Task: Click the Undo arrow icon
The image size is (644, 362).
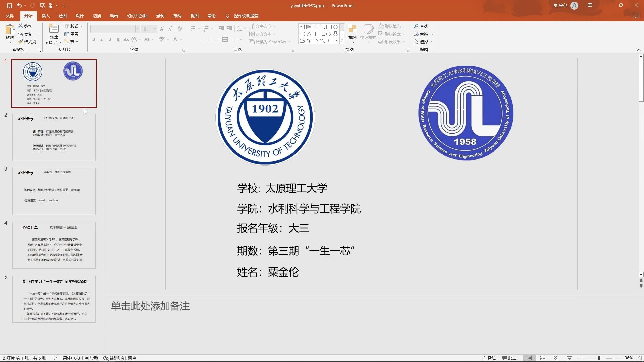Action: 19,5
